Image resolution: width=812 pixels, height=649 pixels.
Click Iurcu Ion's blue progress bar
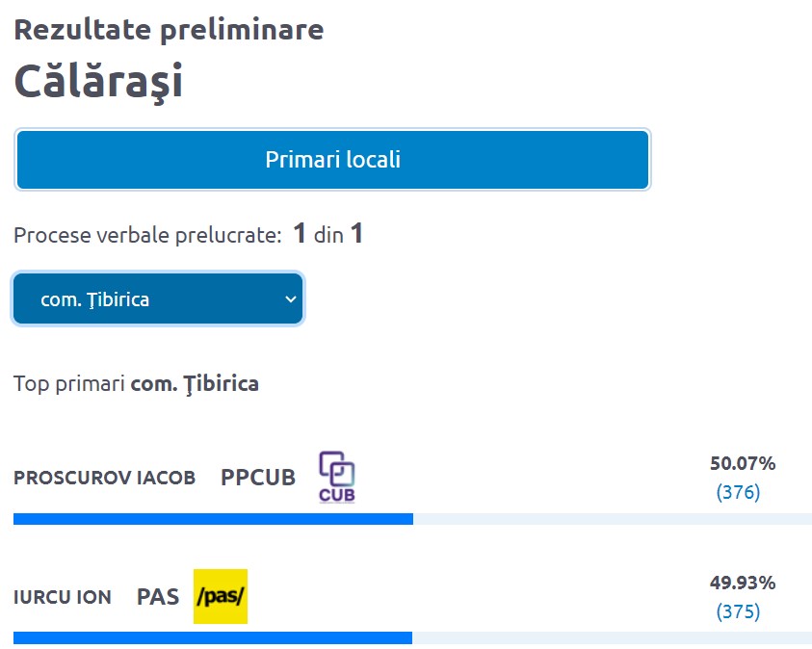coord(213,638)
